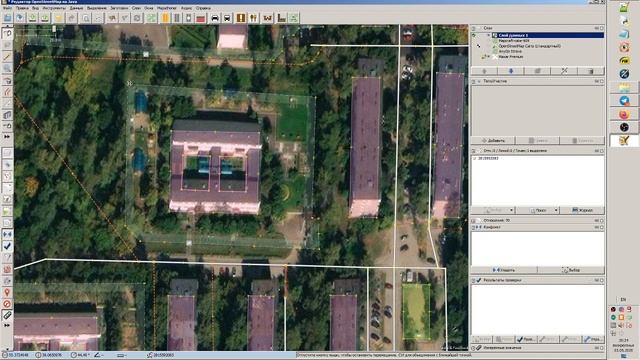Open the Данные menu

76,8
